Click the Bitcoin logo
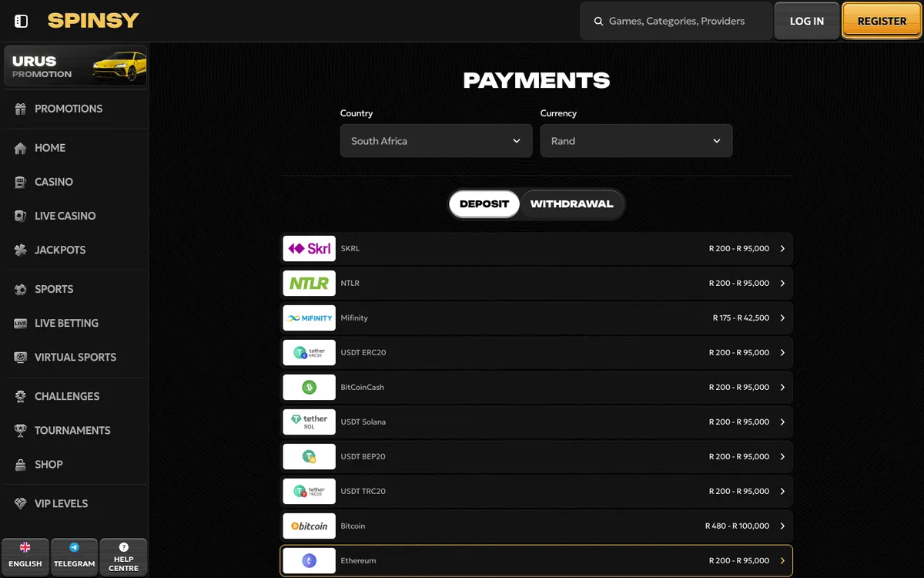Image resolution: width=924 pixels, height=578 pixels. 309,526
